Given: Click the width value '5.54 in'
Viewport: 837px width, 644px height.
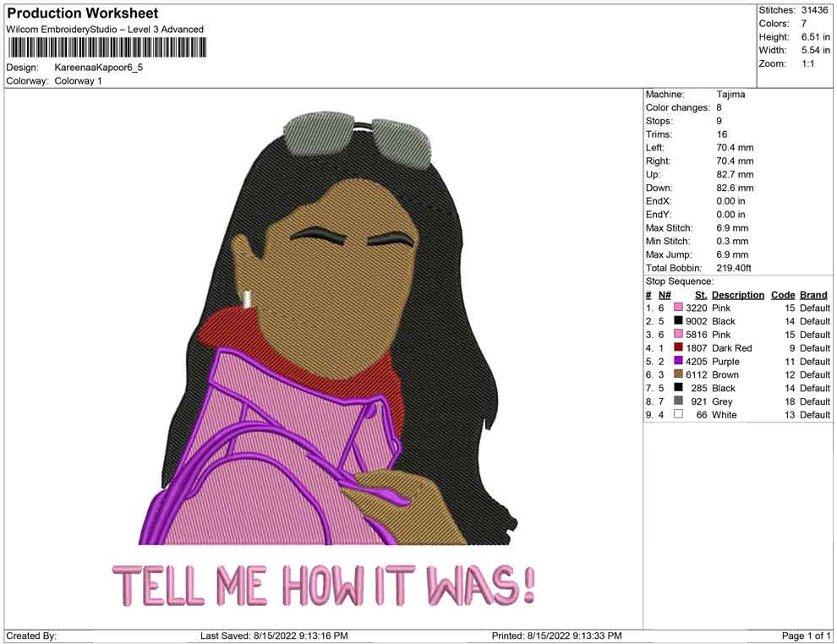Looking at the screenshot, I should tap(816, 50).
